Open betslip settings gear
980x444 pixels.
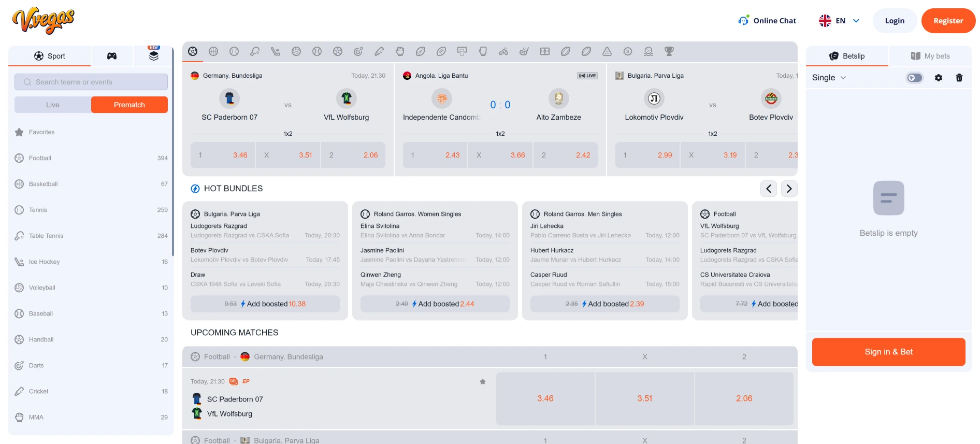pos(939,78)
